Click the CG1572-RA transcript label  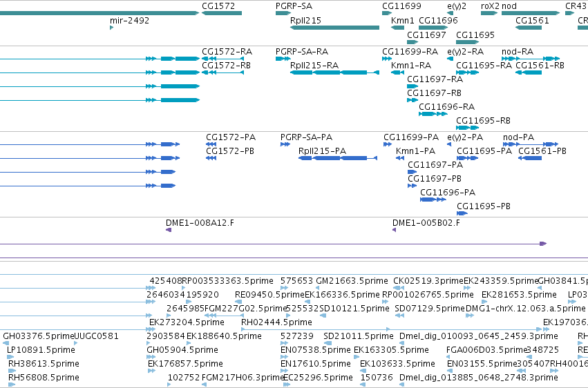(x=227, y=52)
